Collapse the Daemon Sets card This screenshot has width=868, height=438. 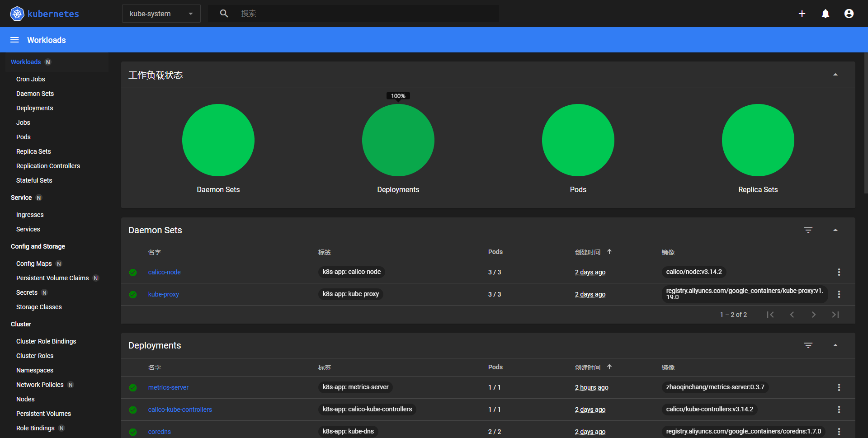click(x=835, y=230)
